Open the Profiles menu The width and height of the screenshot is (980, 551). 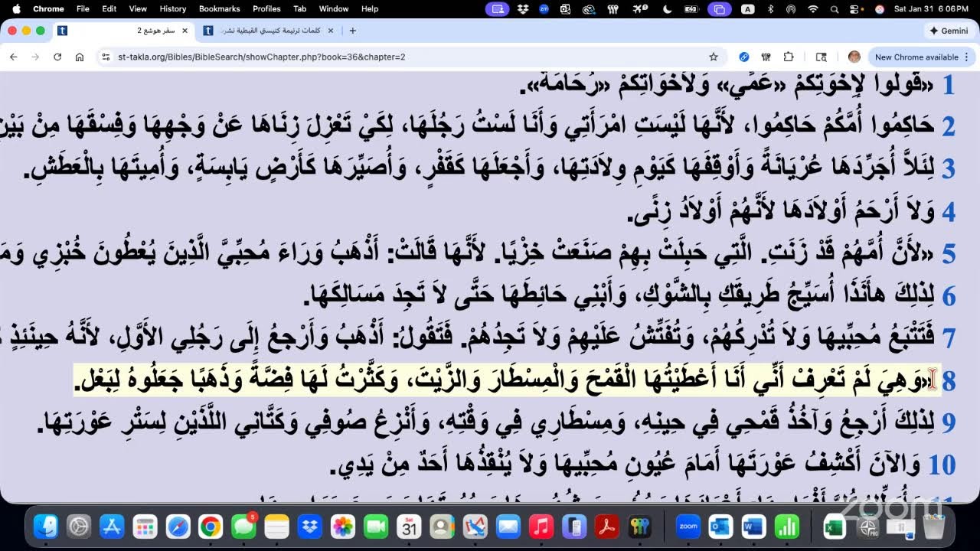coord(266,8)
